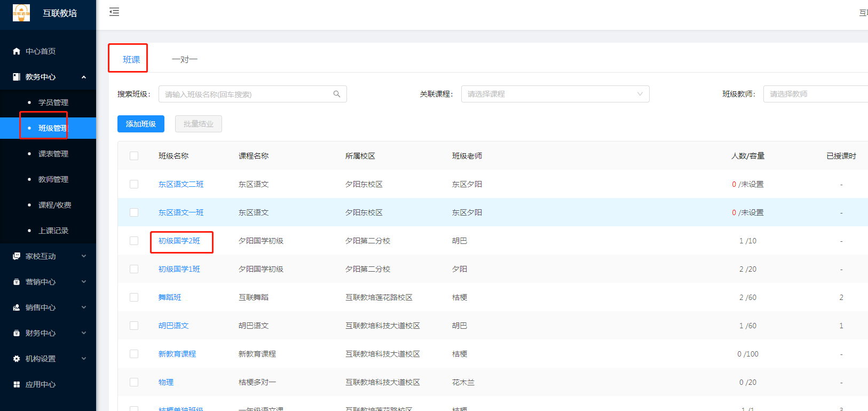Click teacher cell 花木兰
This screenshot has width=868, height=411.
(x=463, y=382)
